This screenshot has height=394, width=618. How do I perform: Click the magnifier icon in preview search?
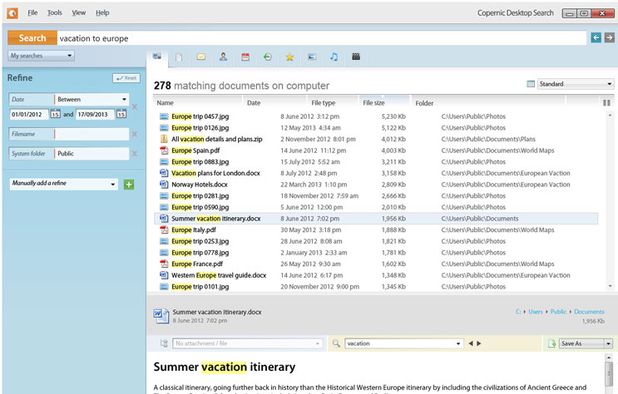point(336,344)
